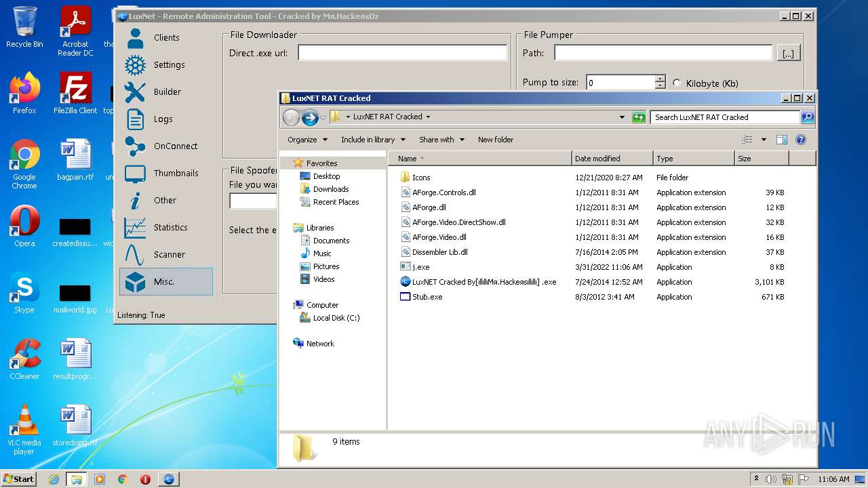The height and width of the screenshot is (488, 868).
Task: Open FileZilla Client desktop shortcut
Action: 75,94
